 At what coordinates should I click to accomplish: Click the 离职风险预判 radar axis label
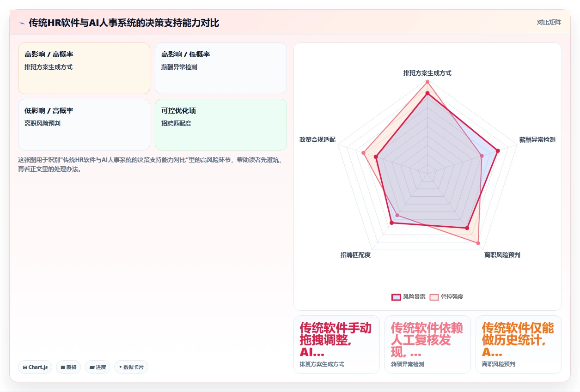pyautogui.click(x=502, y=255)
